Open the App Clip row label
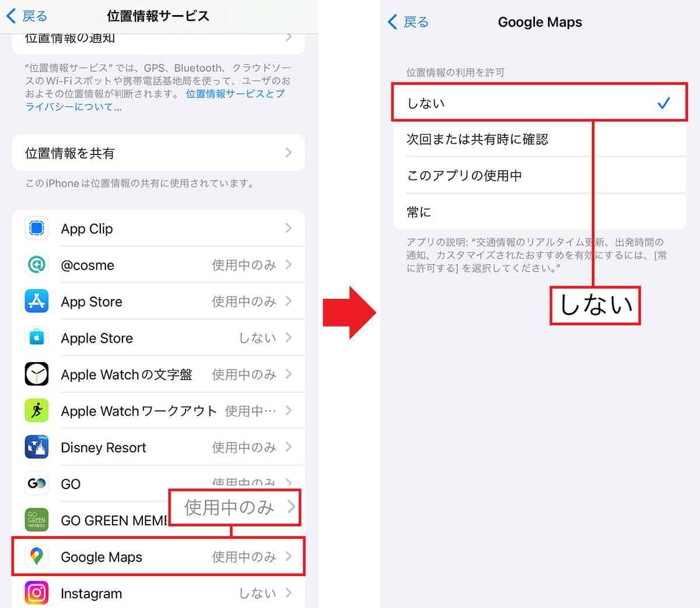Screen dimensions: 700x608 point(87,229)
